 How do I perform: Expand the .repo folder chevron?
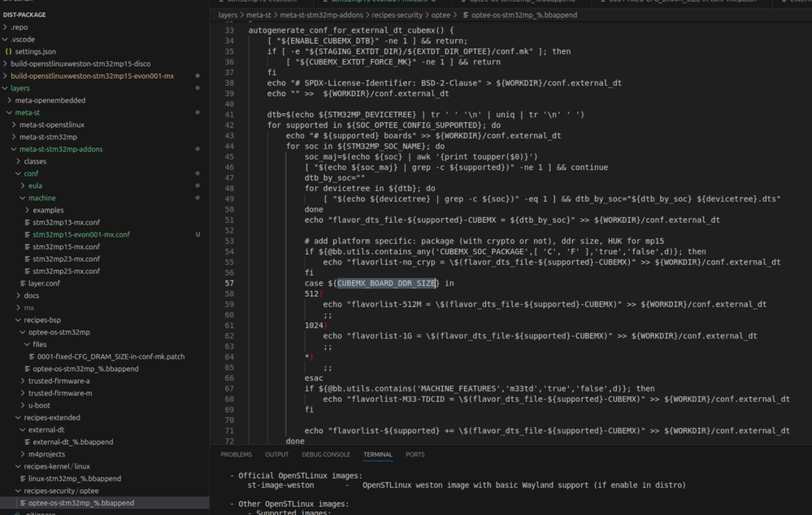point(5,27)
